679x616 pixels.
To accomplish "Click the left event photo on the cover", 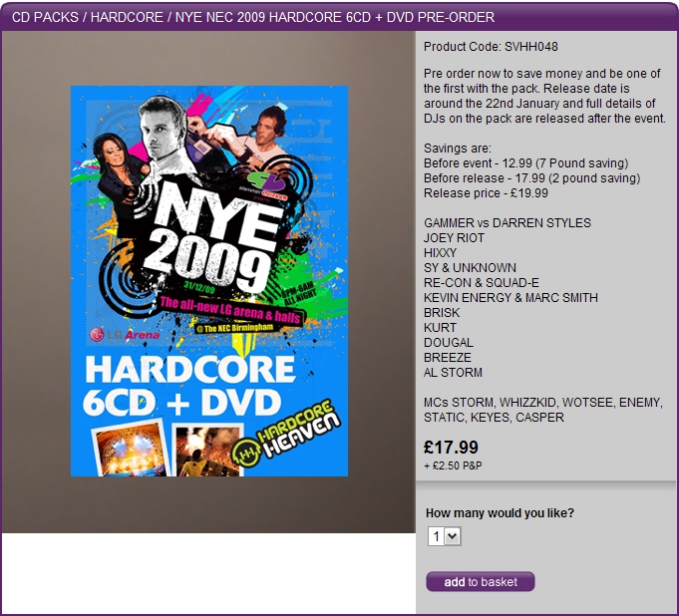I will tap(130, 451).
